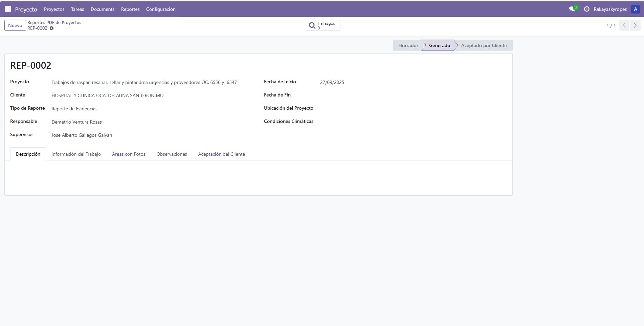Viewport: 644px width, 326px height.
Task: Switch to the Aceptación del Cliente tab
Action: coord(221,154)
